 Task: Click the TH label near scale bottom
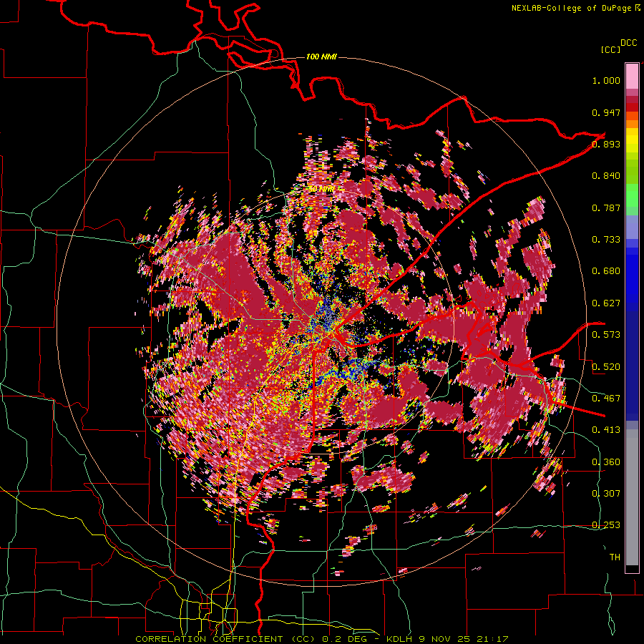pyautogui.click(x=615, y=557)
